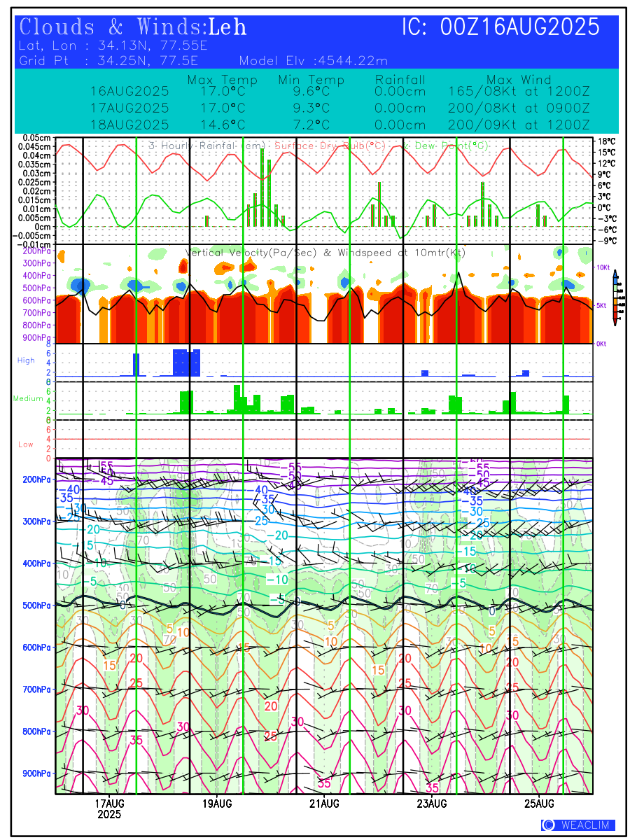Click the 'Min Temp' column header
The width and height of the screenshot is (630, 840).
coord(311,80)
